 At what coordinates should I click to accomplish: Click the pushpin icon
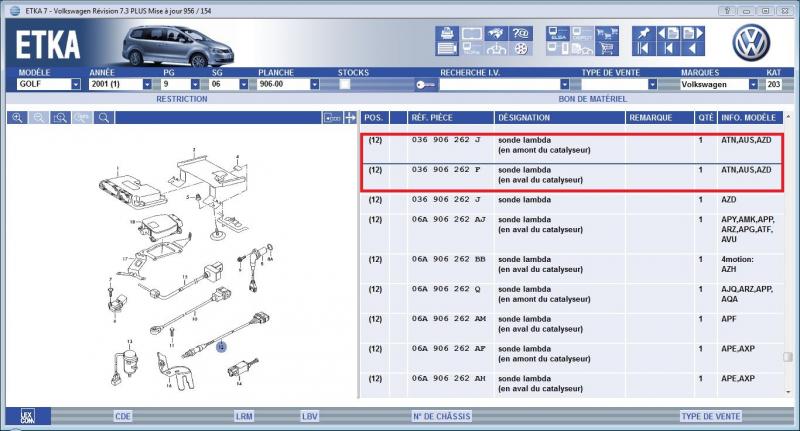tap(643, 34)
